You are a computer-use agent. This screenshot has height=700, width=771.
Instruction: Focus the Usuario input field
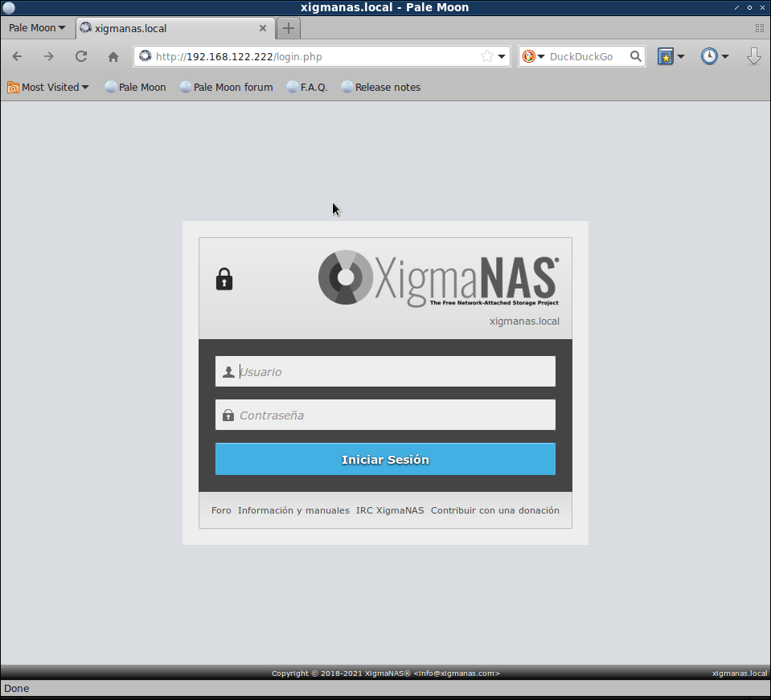[x=386, y=371]
